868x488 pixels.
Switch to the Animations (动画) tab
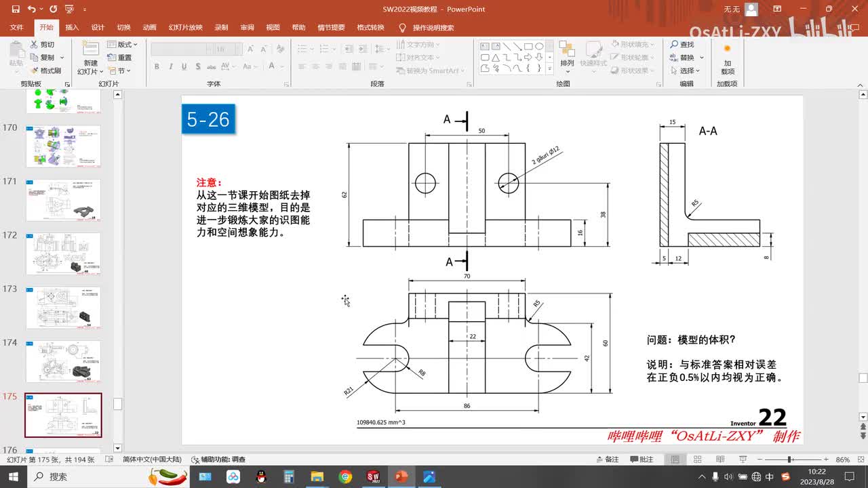pyautogui.click(x=149, y=28)
